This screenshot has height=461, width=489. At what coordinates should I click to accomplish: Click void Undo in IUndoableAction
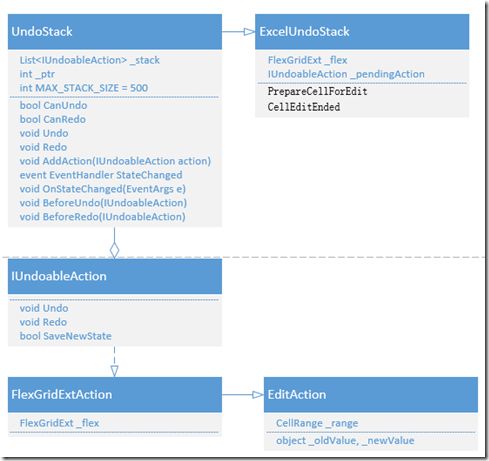pos(44,308)
